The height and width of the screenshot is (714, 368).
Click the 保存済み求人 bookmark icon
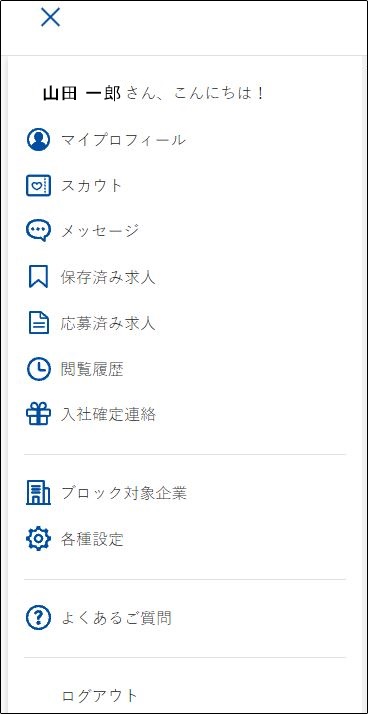pyautogui.click(x=38, y=277)
